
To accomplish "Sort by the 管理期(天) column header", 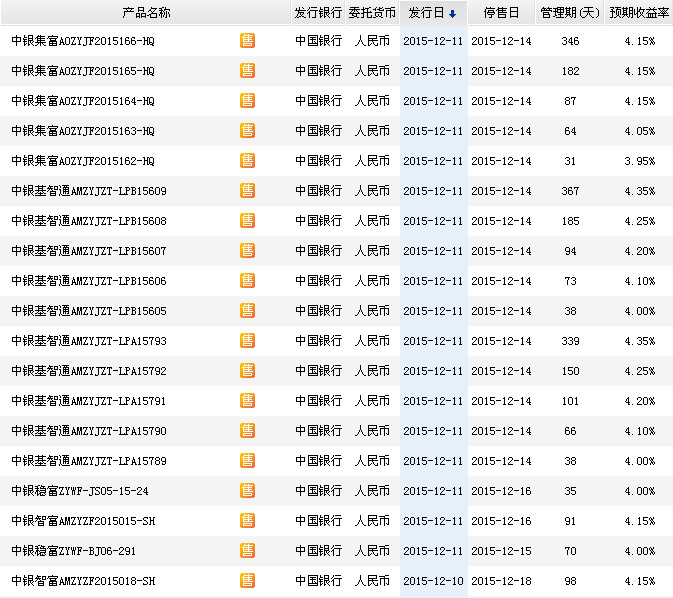I will 570,13.
